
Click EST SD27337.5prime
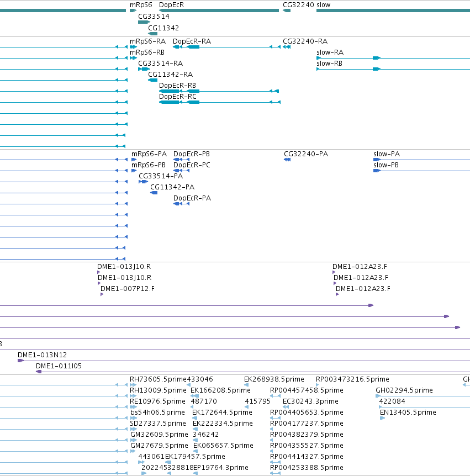coord(158,423)
